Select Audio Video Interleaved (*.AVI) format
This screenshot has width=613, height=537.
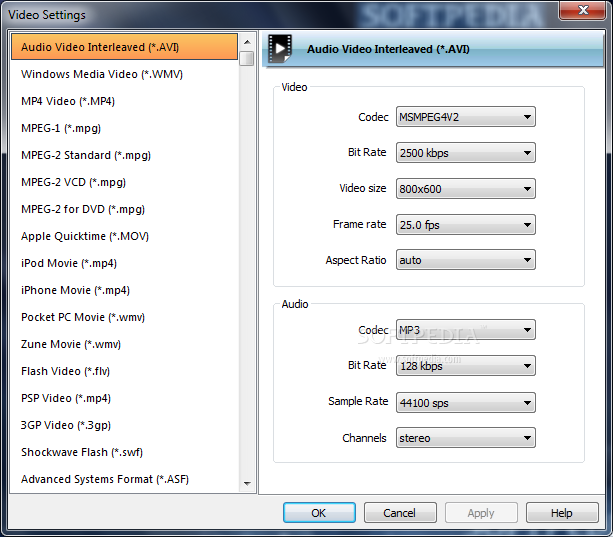coord(124,47)
